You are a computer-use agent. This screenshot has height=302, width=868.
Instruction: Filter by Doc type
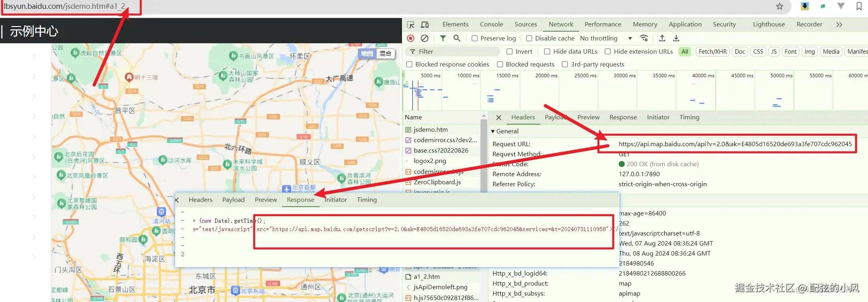(740, 51)
